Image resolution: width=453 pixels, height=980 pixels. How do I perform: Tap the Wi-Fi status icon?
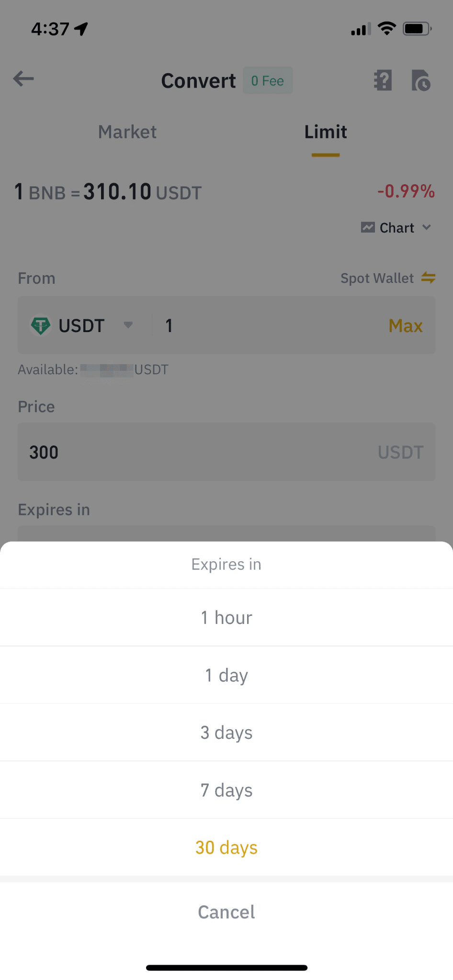[386, 29]
